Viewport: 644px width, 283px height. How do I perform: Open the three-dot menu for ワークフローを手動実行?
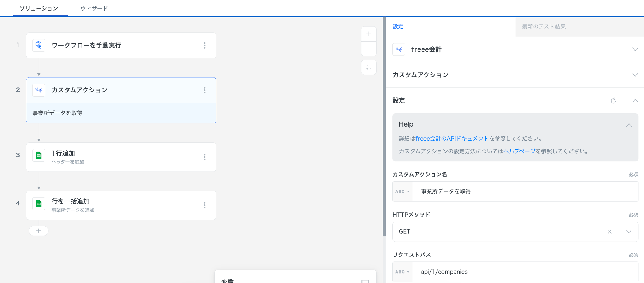205,46
